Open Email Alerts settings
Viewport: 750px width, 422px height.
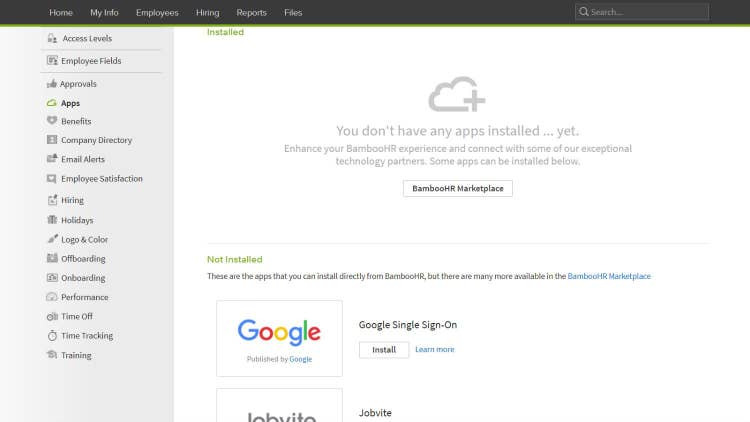83,159
